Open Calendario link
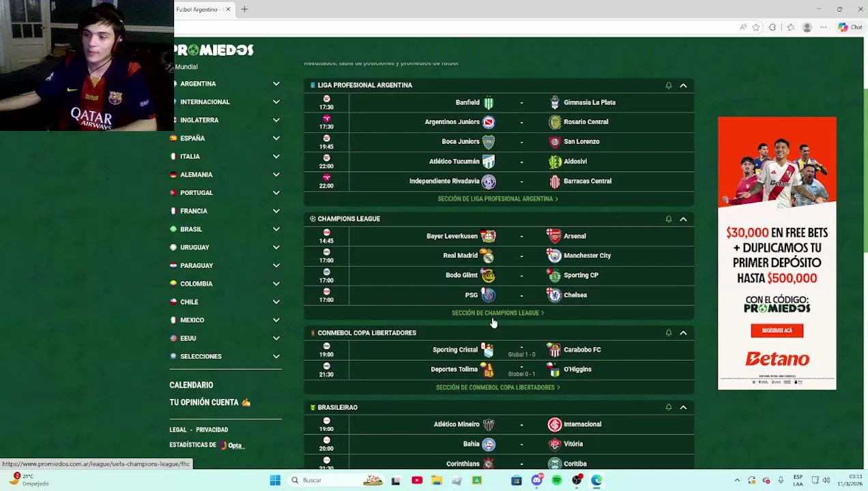 [191, 385]
